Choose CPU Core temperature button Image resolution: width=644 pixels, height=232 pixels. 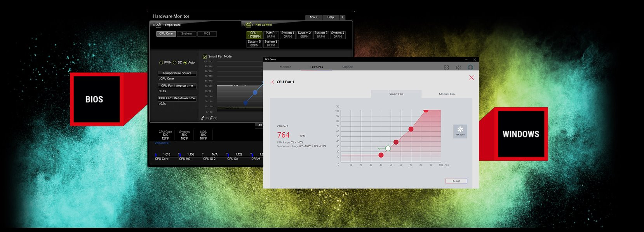[x=166, y=34]
